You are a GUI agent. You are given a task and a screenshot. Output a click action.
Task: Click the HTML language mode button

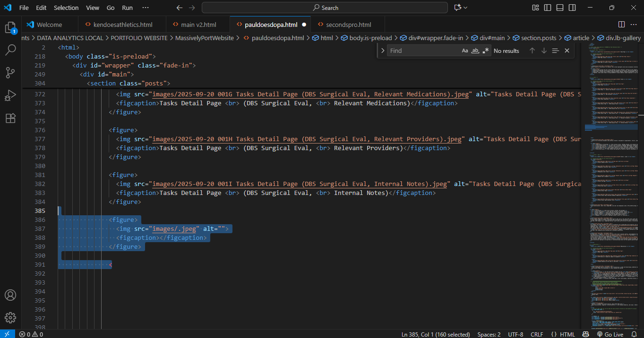563,334
